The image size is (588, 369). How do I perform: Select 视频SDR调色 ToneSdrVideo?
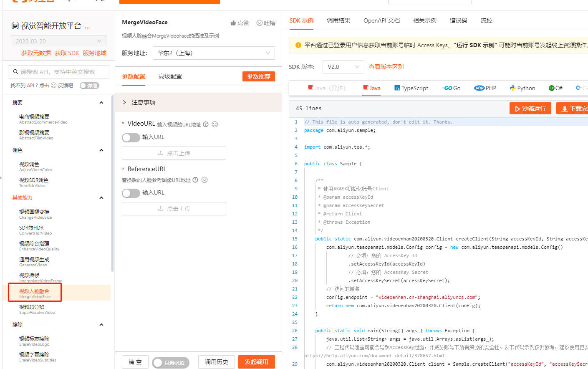coord(34,182)
